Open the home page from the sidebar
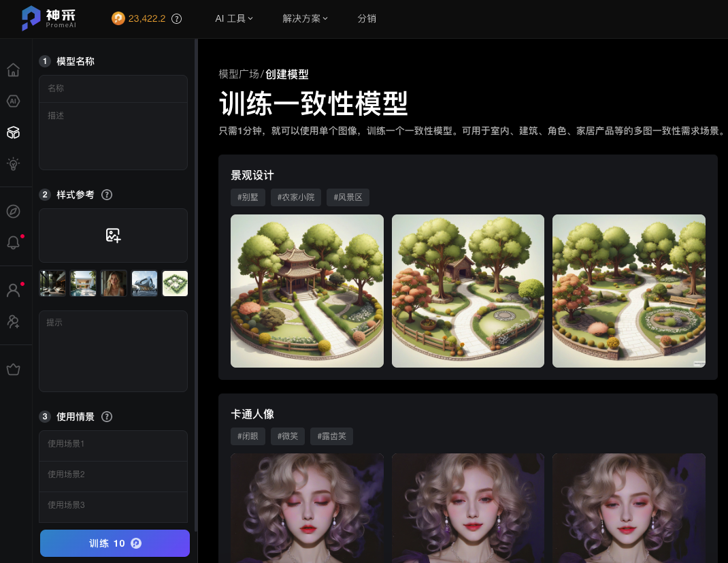The width and height of the screenshot is (728, 563). click(x=13, y=70)
